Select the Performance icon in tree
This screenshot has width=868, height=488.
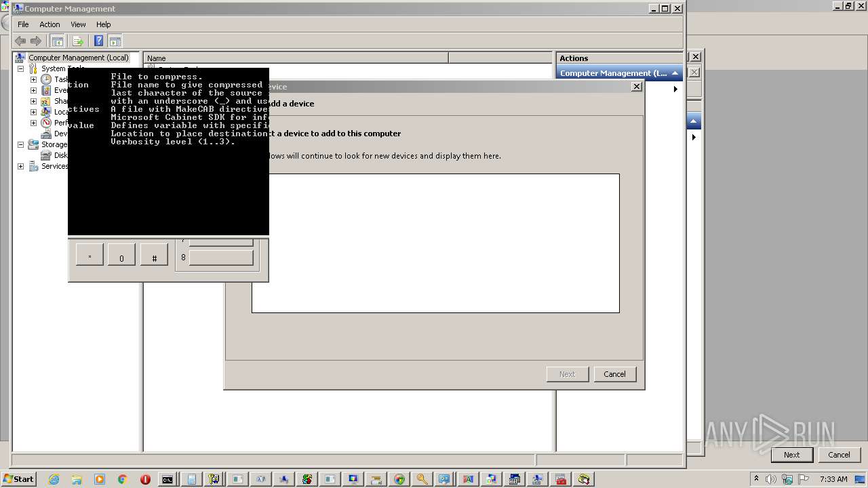point(46,123)
